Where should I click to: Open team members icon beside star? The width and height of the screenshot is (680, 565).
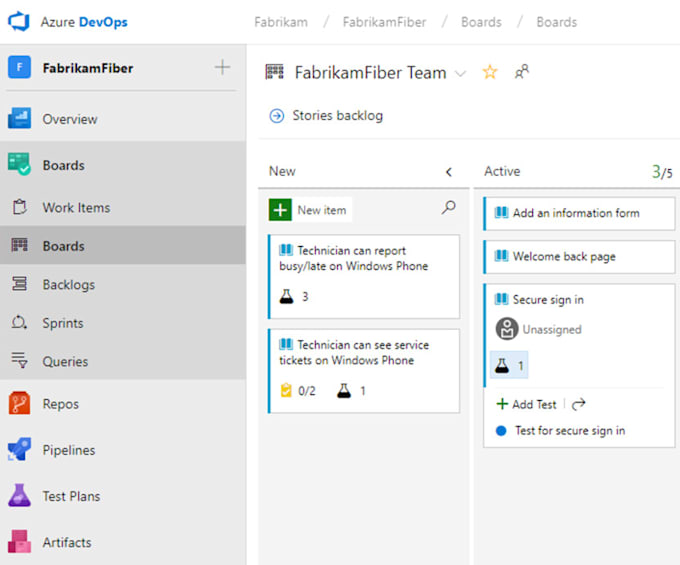tap(521, 72)
